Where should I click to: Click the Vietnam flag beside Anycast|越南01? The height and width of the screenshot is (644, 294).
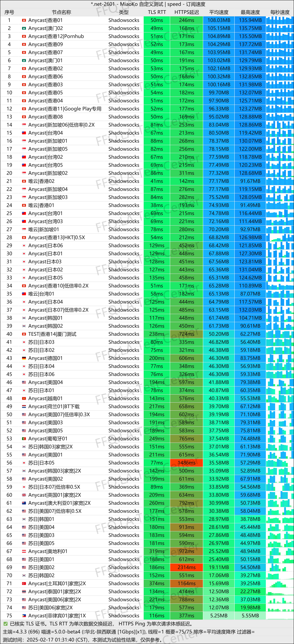tap(24, 398)
